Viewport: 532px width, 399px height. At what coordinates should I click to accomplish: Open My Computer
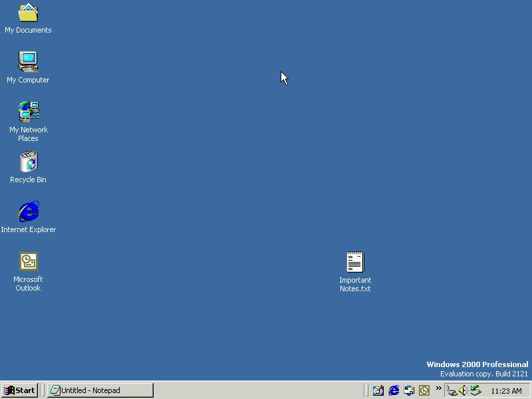28,61
